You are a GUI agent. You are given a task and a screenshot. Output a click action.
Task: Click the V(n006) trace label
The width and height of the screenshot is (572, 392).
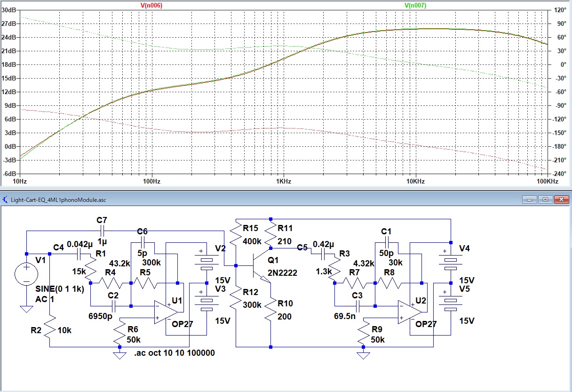click(151, 5)
